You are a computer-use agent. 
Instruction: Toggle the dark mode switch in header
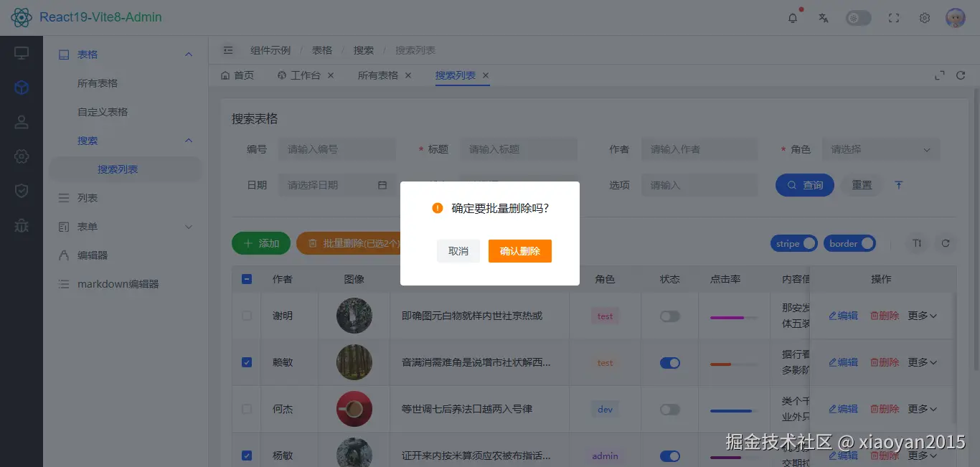858,18
